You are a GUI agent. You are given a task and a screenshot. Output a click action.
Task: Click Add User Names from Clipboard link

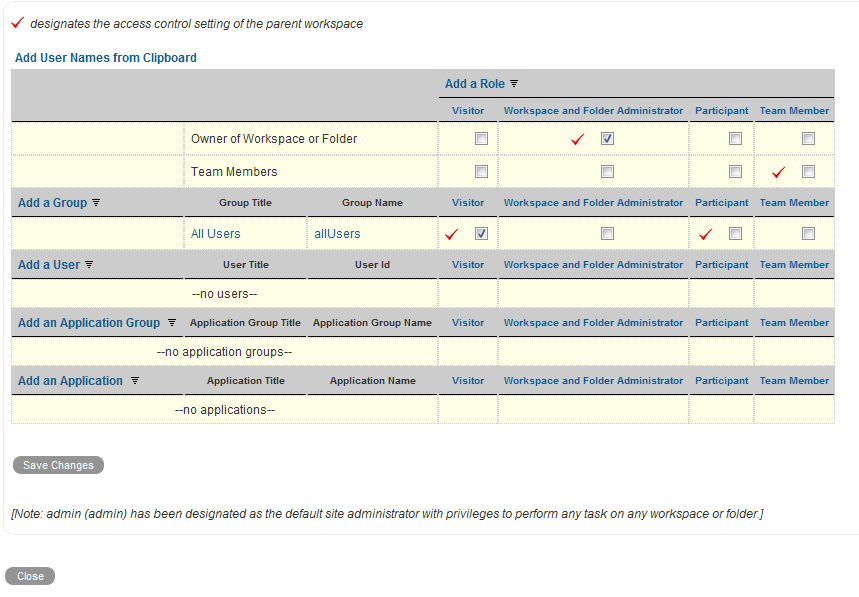coord(106,58)
